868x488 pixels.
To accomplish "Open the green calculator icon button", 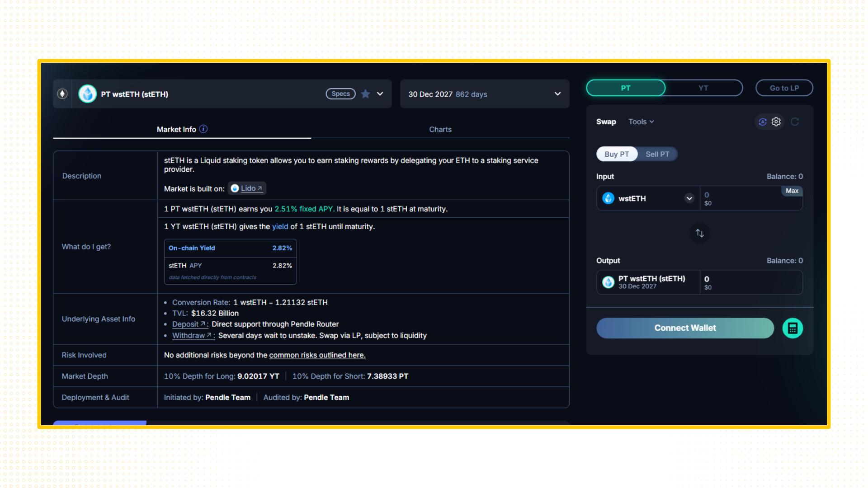I will tap(793, 328).
